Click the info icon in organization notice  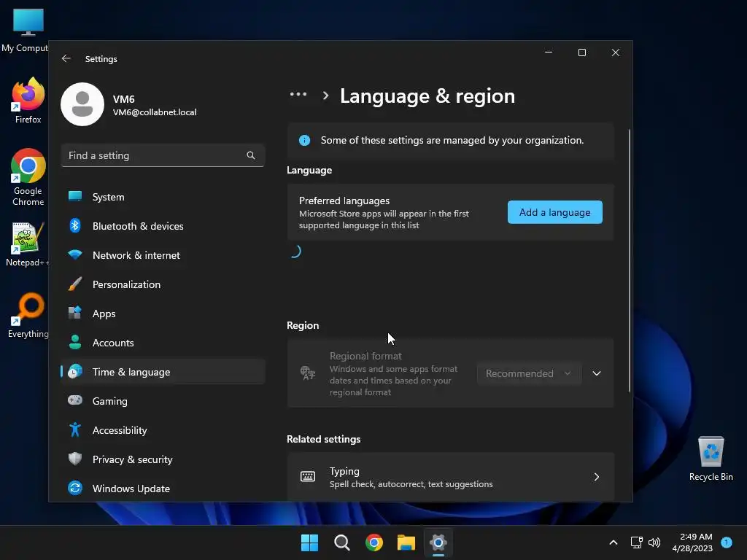(304, 141)
